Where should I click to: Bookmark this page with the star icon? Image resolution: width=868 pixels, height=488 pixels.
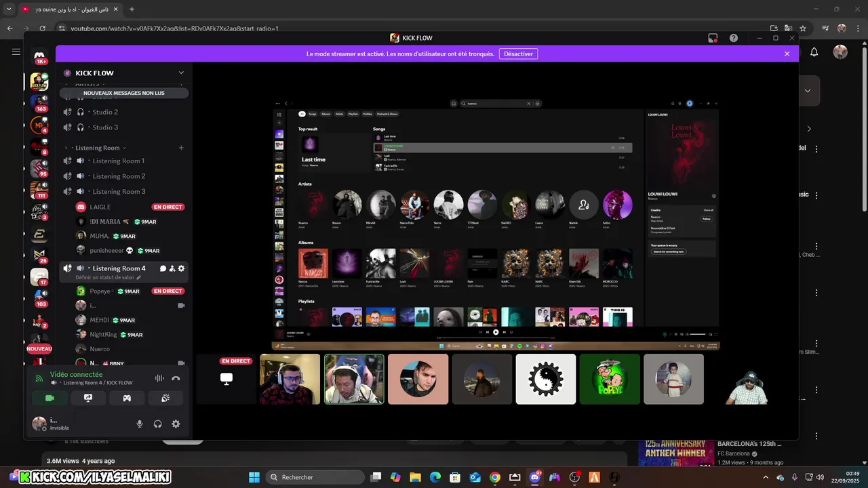[x=803, y=28]
